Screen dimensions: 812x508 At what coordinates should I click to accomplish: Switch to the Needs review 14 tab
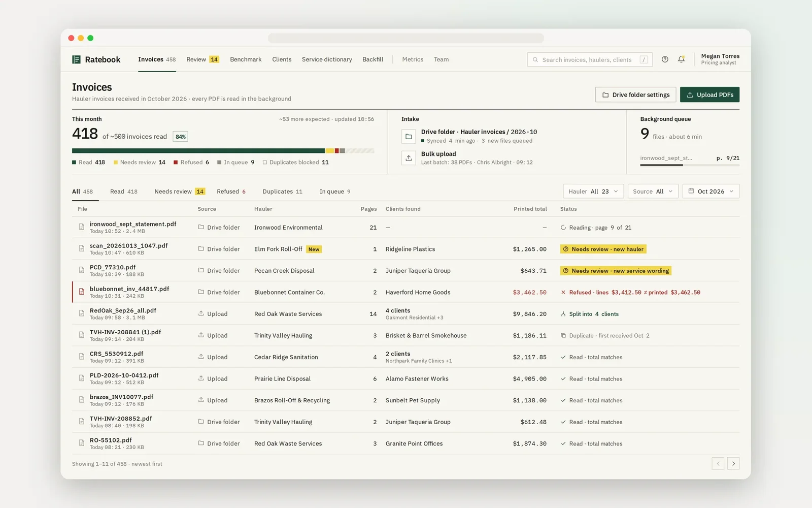pos(180,192)
